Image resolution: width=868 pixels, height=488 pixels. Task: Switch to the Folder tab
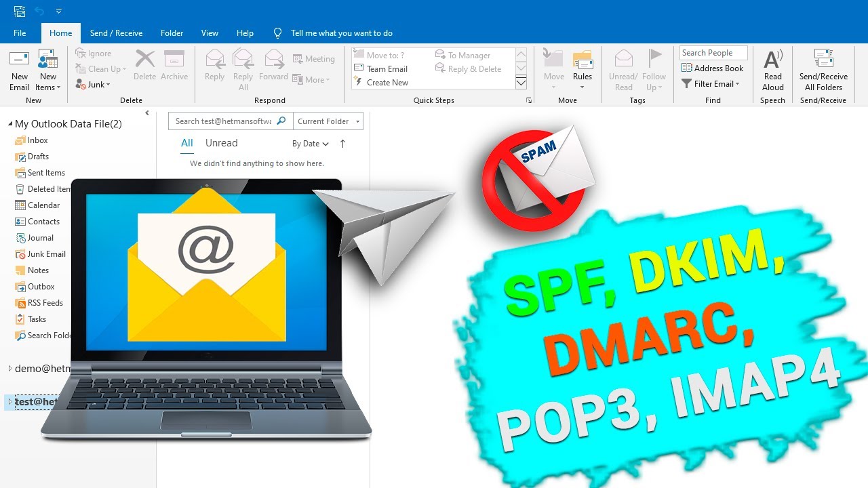coord(172,33)
